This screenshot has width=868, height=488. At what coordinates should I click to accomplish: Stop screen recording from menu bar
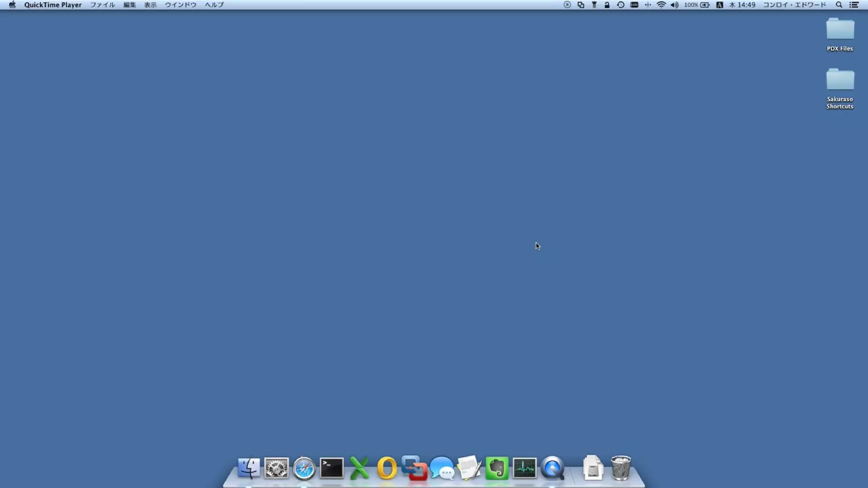click(x=567, y=5)
